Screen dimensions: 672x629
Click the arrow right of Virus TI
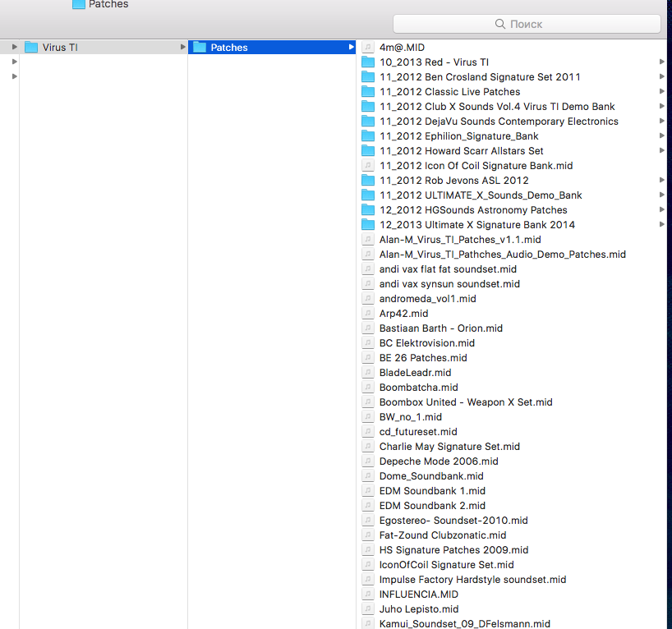point(182,47)
